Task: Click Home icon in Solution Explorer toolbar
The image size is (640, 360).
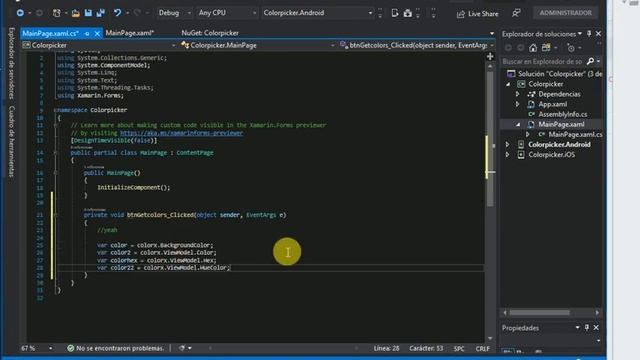Action: tap(533, 48)
